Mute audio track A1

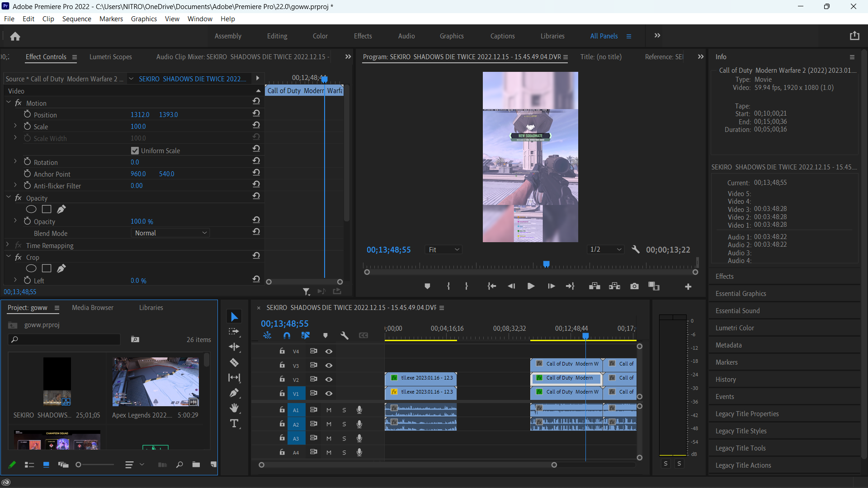coord(329,410)
